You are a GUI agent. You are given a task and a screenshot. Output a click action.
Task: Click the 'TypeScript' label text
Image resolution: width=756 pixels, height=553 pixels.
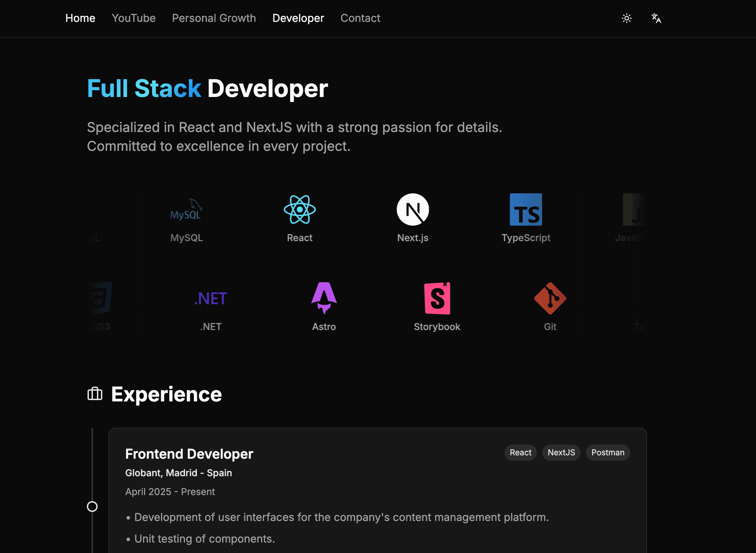point(526,238)
